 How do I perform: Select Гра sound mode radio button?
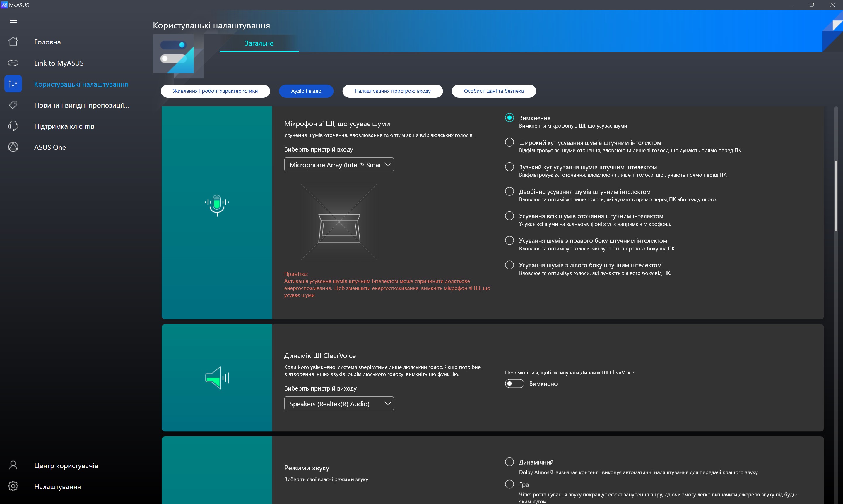tap(509, 484)
